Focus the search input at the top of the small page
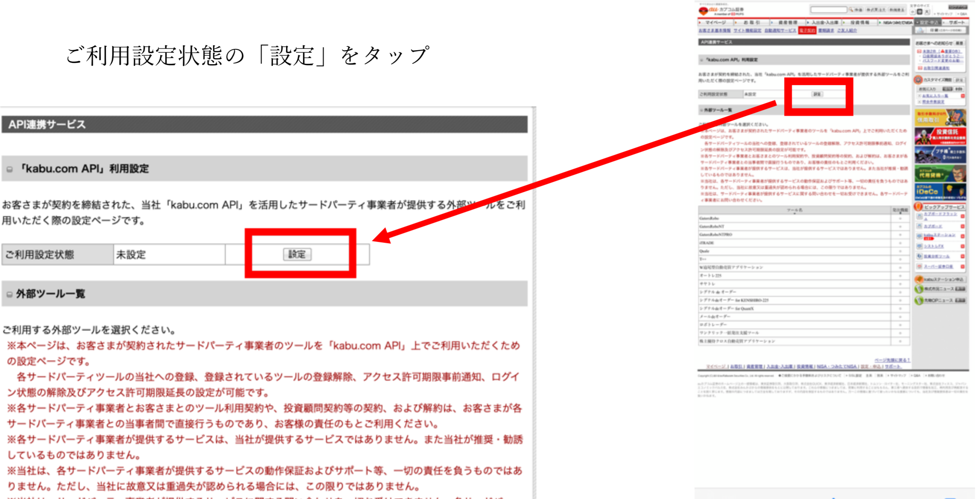 coord(829,9)
